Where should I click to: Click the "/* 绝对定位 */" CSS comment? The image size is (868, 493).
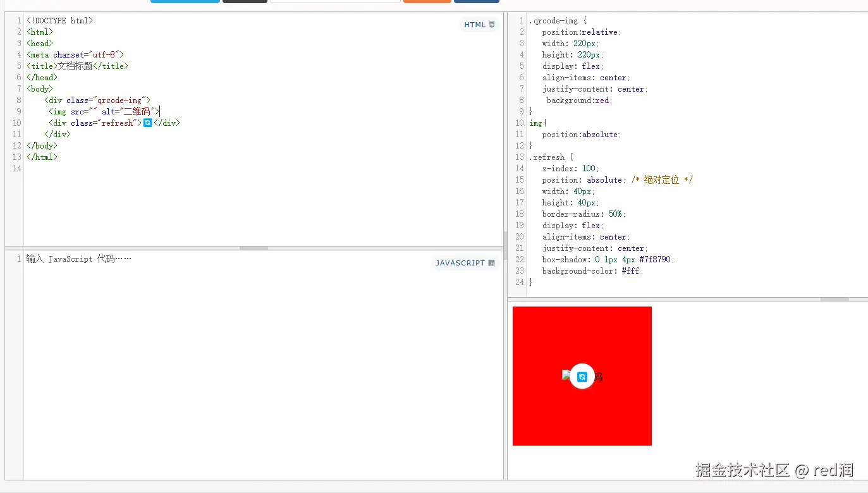[x=662, y=180]
